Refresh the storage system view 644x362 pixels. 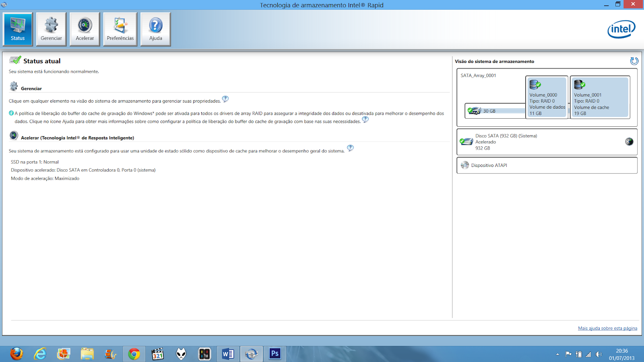point(634,61)
